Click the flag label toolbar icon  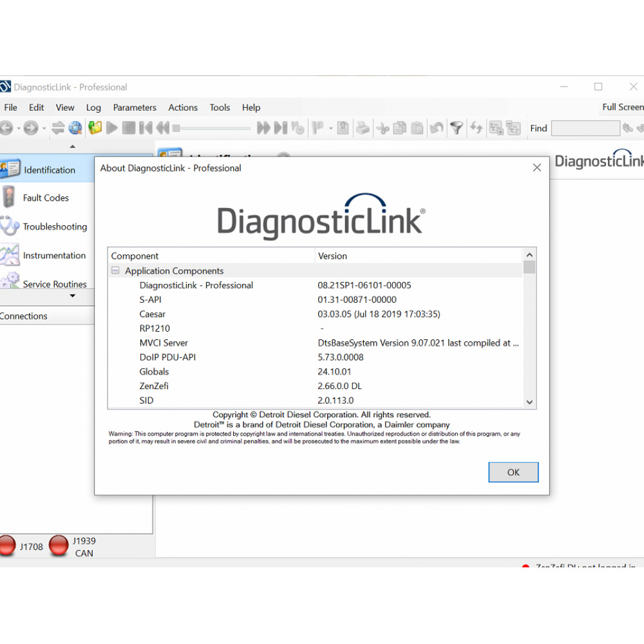[x=318, y=128]
